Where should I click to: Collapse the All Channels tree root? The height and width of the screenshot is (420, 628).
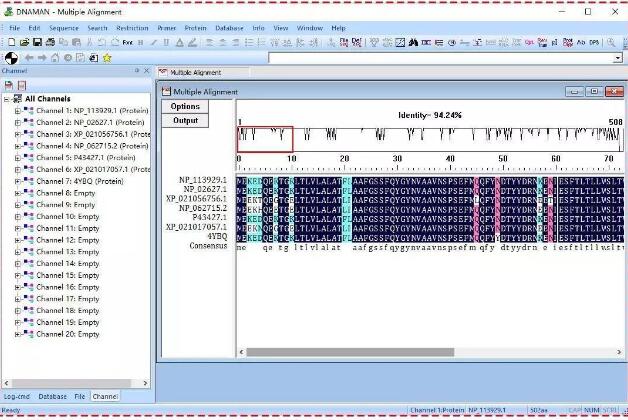7,99
